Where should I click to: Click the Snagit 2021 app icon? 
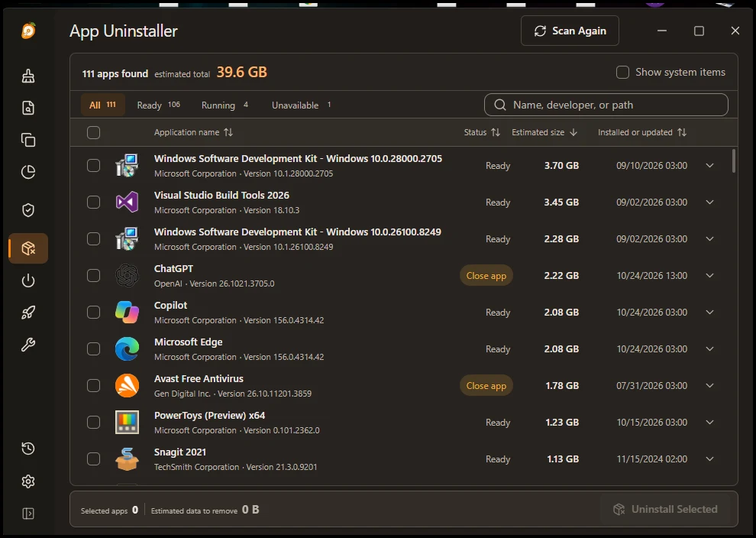pyautogui.click(x=127, y=459)
